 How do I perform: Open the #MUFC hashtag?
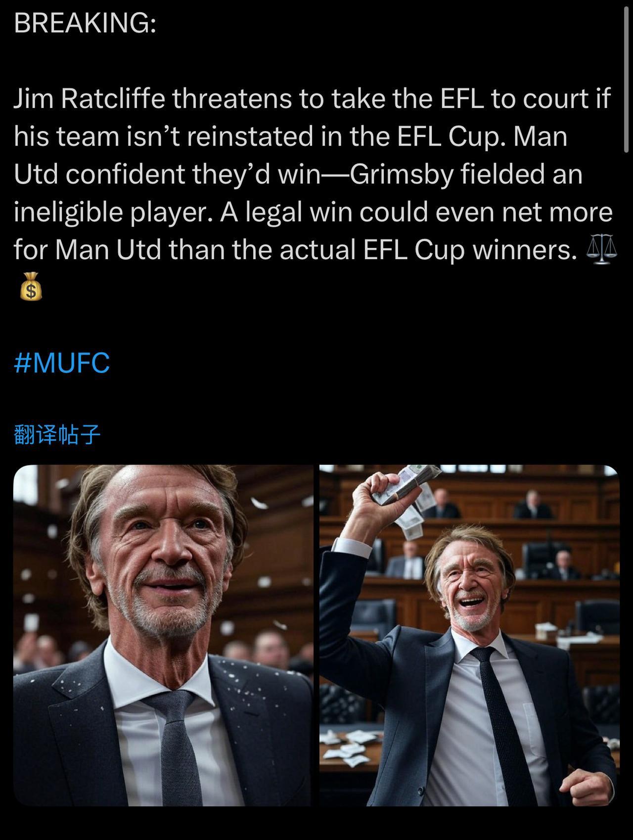click(x=62, y=363)
